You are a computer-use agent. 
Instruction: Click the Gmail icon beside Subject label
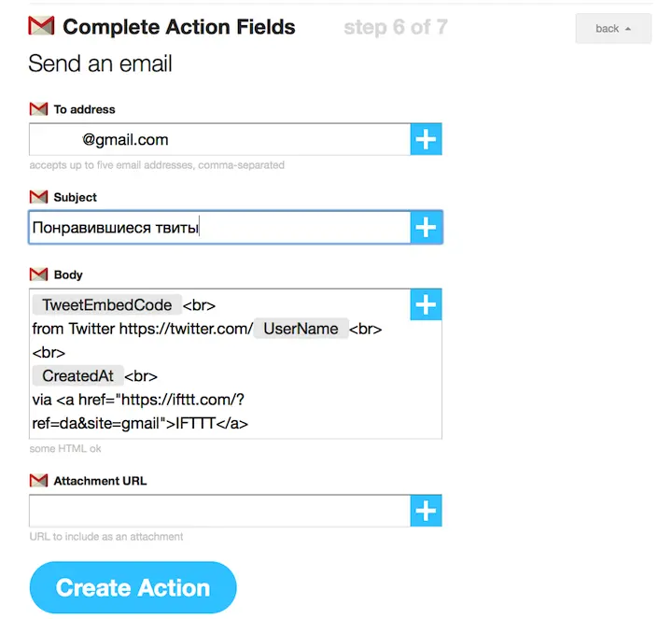[x=38, y=197]
